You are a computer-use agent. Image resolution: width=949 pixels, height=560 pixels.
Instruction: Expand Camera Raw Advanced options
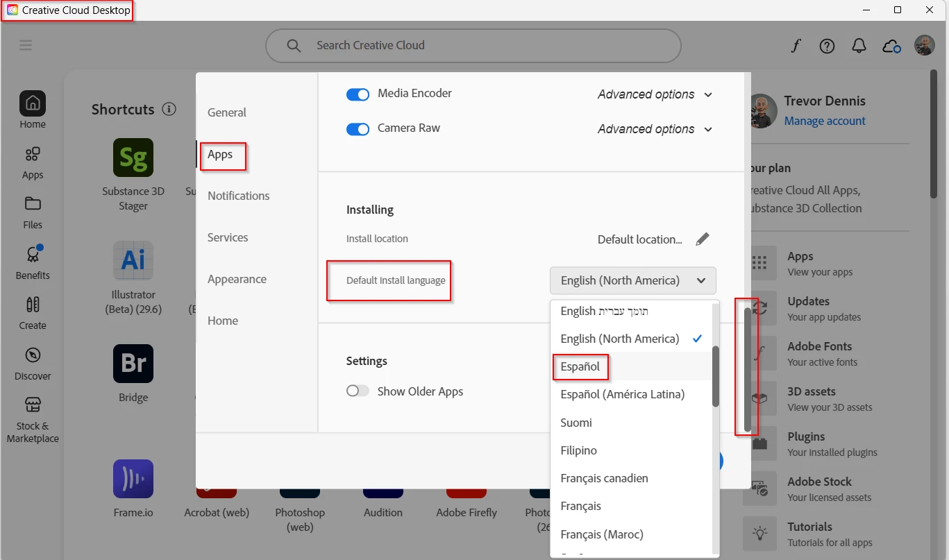655,129
